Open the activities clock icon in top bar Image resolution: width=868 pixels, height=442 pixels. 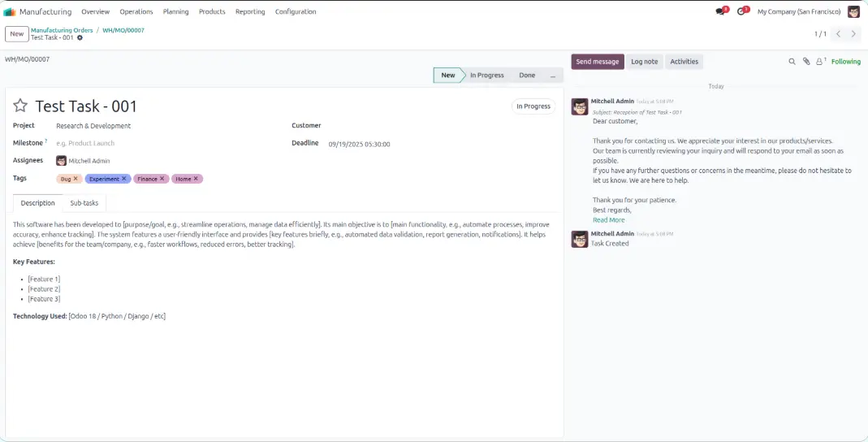pyautogui.click(x=741, y=12)
